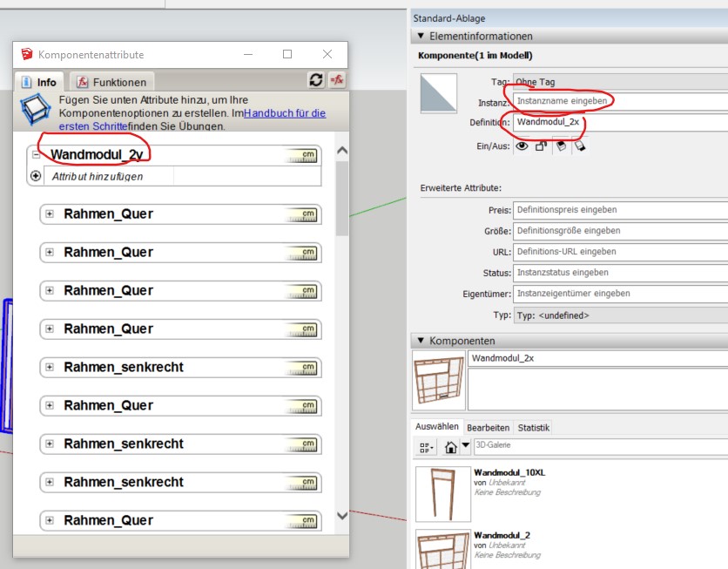Click the plus icon beside Attribut hinzufügen
This screenshot has width=728, height=569.
coord(36,176)
